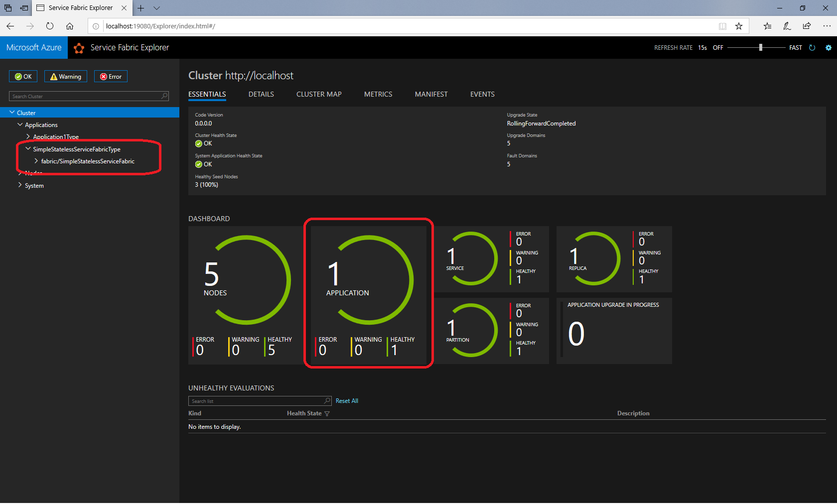Toggle the Warning health filter button
The width and height of the screenshot is (837, 504).
tap(66, 76)
